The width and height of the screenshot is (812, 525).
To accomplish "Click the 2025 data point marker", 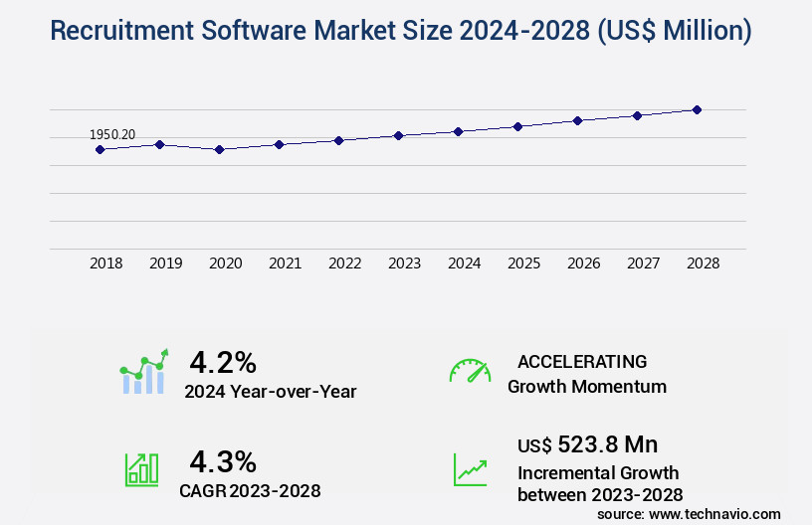I will point(517,126).
